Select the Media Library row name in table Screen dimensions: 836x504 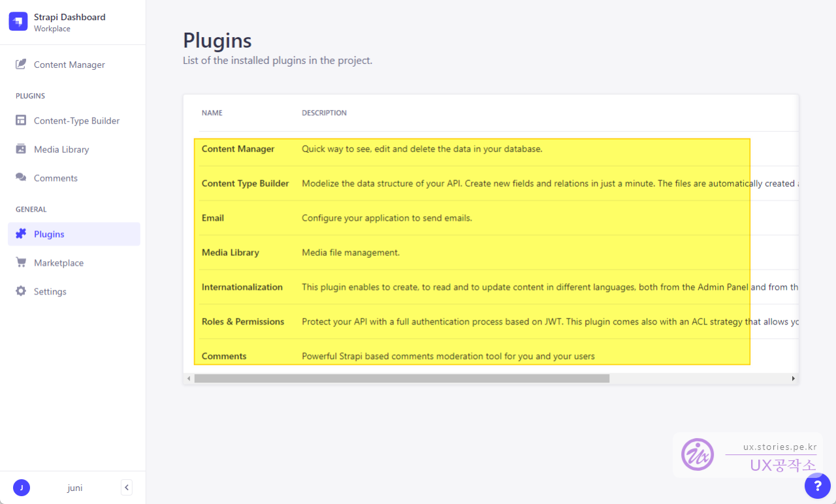pyautogui.click(x=230, y=253)
